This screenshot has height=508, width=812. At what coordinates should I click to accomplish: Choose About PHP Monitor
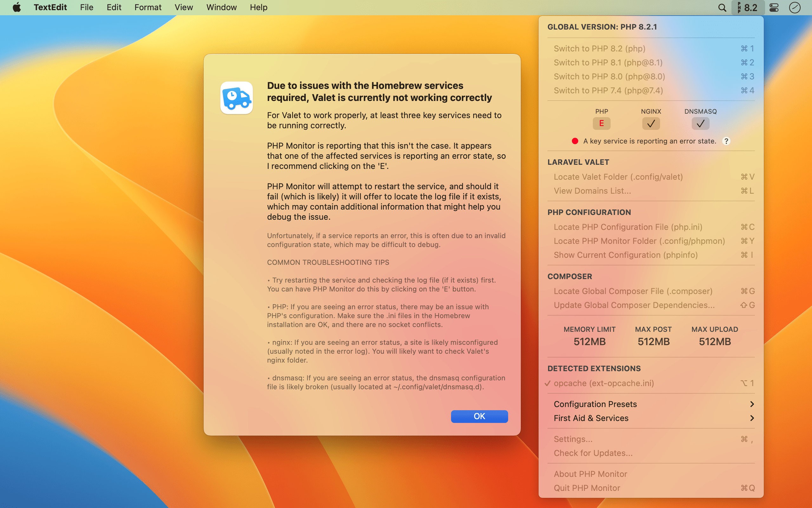pyautogui.click(x=651, y=474)
